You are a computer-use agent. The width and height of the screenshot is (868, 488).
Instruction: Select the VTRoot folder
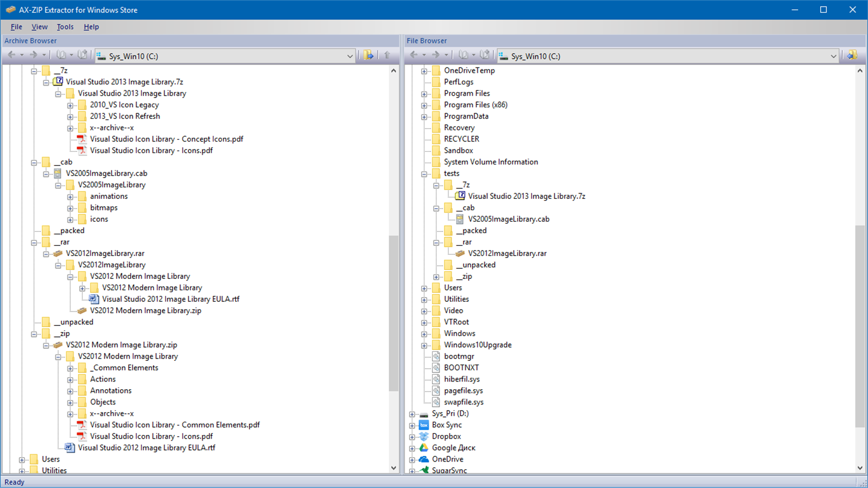pyautogui.click(x=456, y=322)
